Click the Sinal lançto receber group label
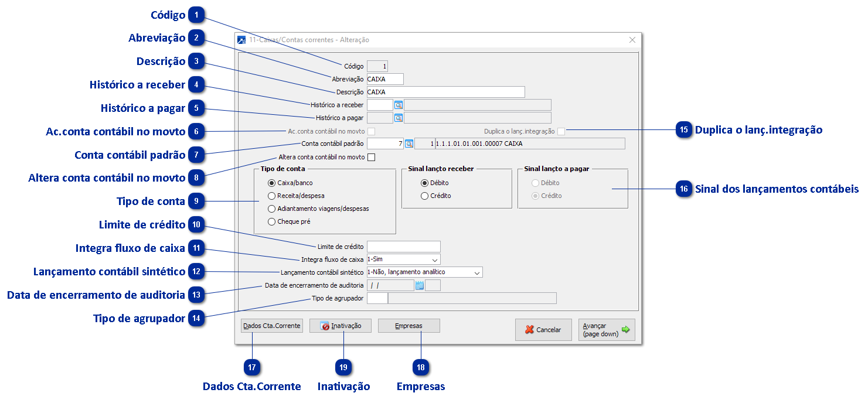868x403 pixels. [x=441, y=169]
